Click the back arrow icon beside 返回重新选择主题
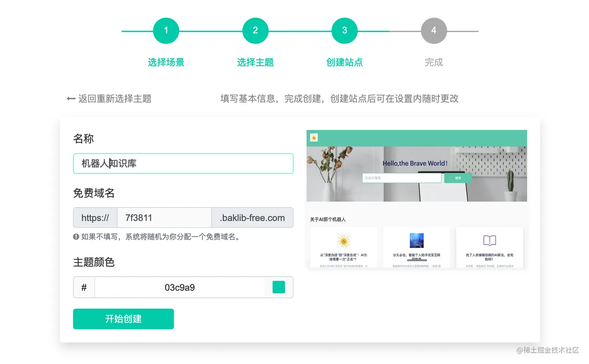589x364 pixels. [x=71, y=99]
